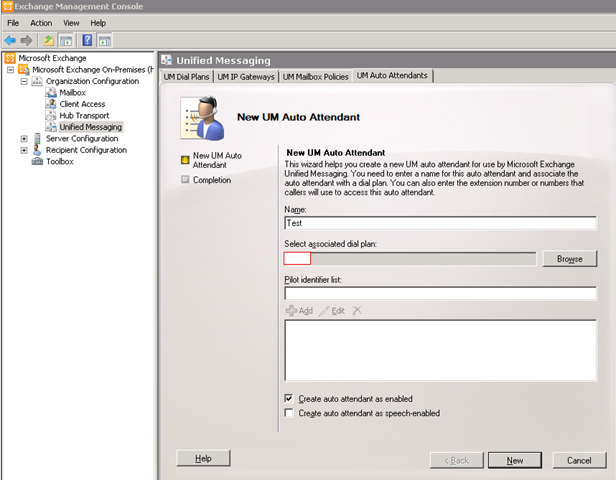This screenshot has height=480, width=616.
Task: Click the Up one level folder icon
Action: (49, 40)
